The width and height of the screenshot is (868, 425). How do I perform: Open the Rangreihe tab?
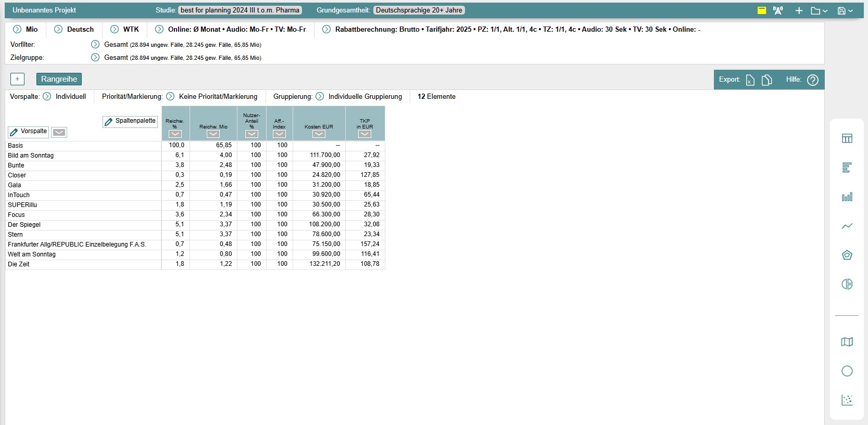pyautogui.click(x=59, y=79)
